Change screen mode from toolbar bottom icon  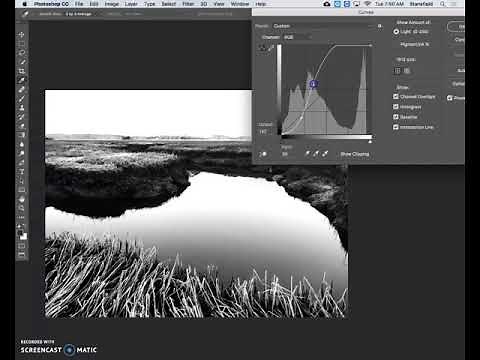[x=22, y=255]
